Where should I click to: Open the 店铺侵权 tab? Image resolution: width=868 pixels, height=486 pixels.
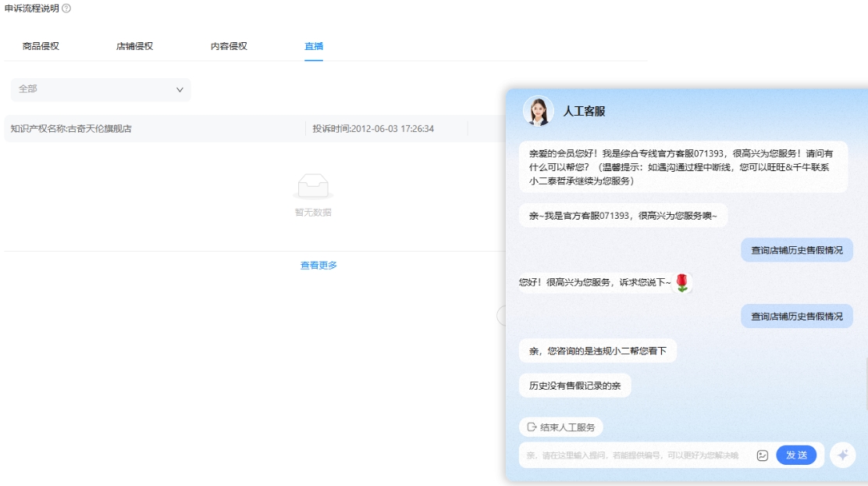point(134,46)
